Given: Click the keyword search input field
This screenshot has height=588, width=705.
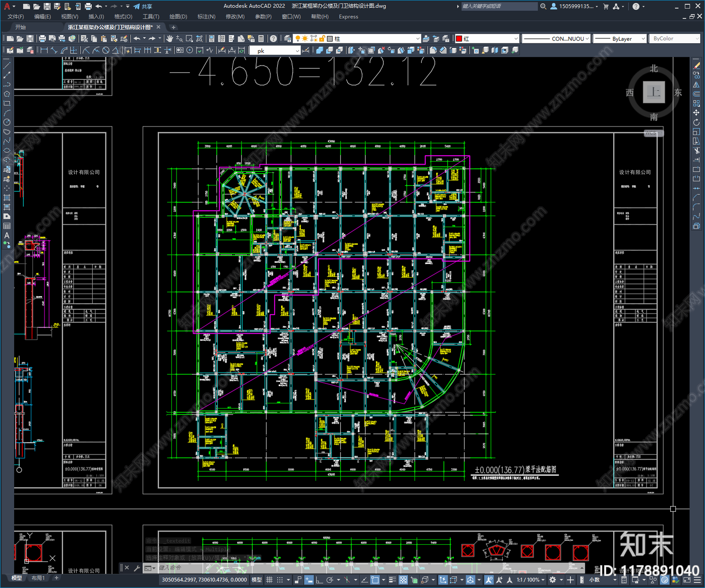Looking at the screenshot, I should click(x=499, y=6).
